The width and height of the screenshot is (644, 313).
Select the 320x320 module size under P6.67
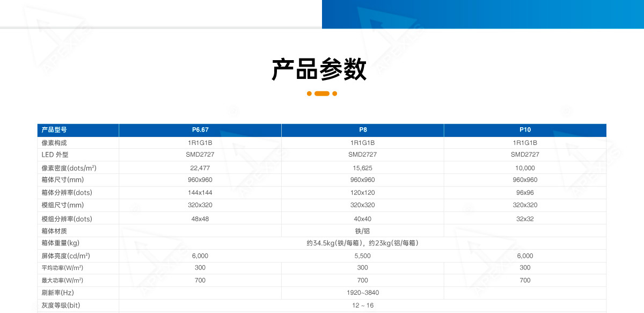click(200, 205)
